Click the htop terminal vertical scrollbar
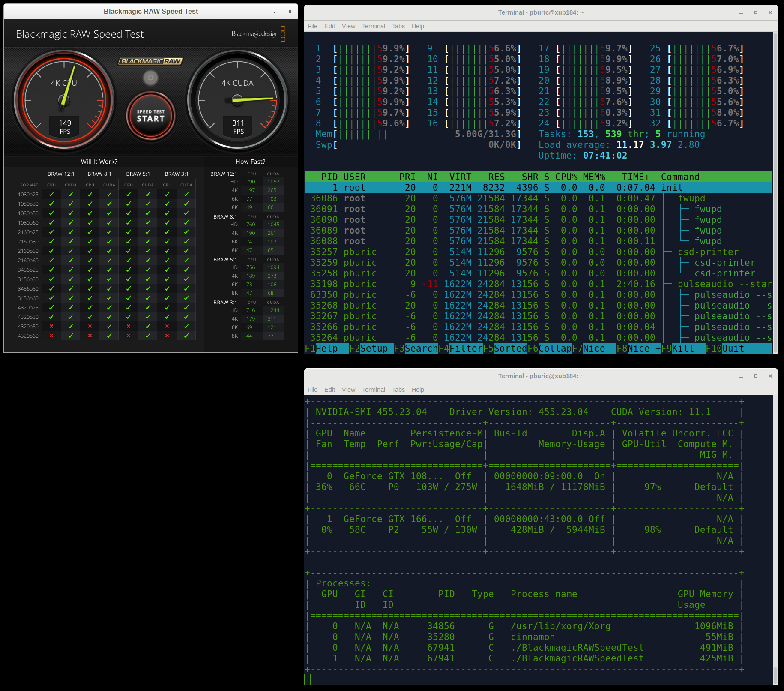The height and width of the screenshot is (691, 784). coord(775,193)
